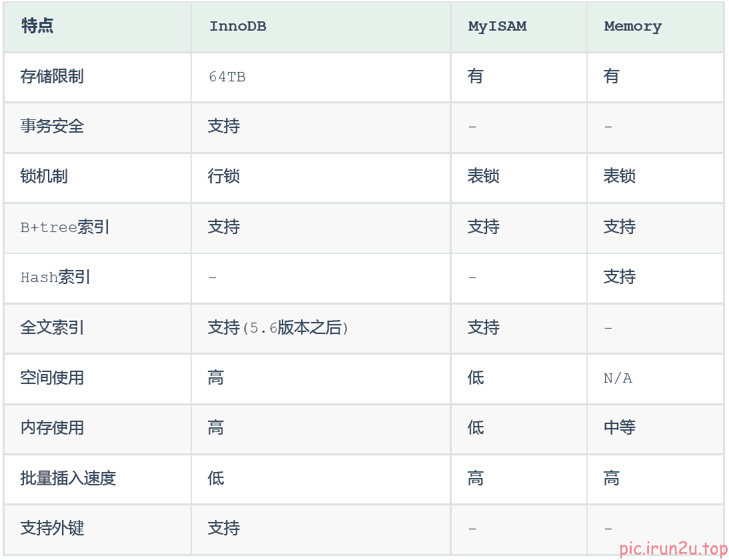
Task: Select the 存储限制 row label
Action: point(52,77)
